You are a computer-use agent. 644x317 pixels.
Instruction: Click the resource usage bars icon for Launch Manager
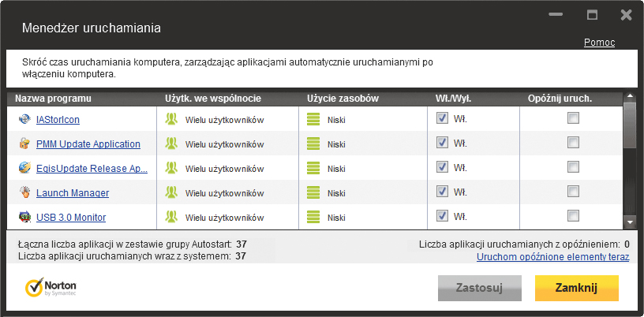[313, 193]
